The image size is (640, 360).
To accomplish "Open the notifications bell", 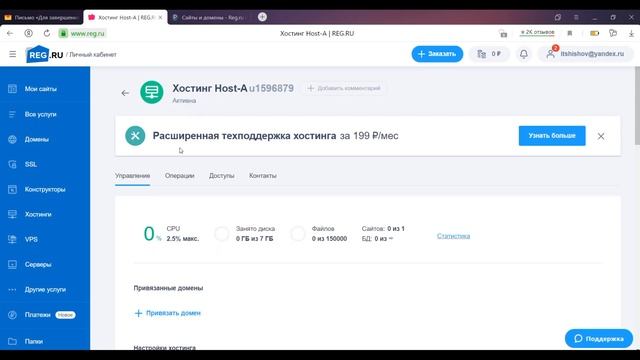I will pyautogui.click(x=524, y=54).
